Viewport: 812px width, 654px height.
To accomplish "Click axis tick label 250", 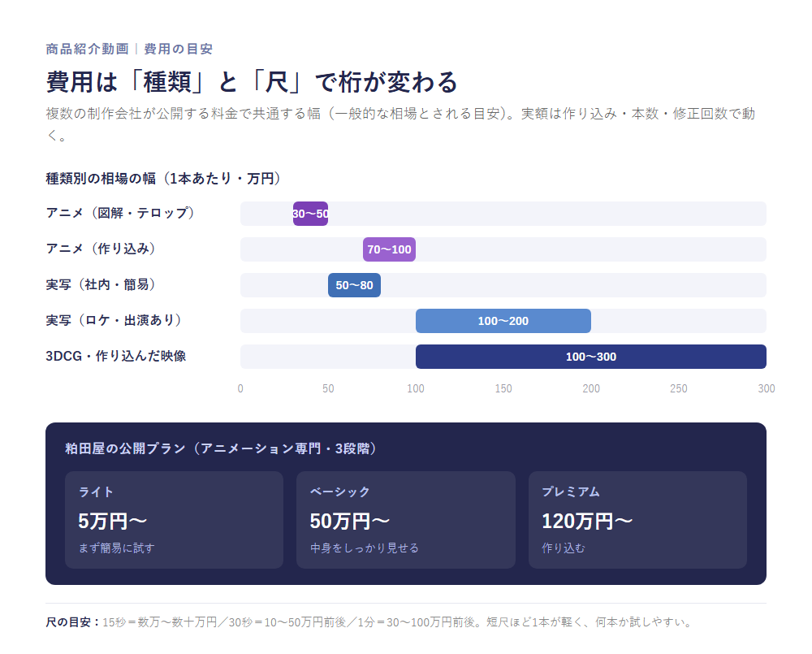I will coord(678,388).
